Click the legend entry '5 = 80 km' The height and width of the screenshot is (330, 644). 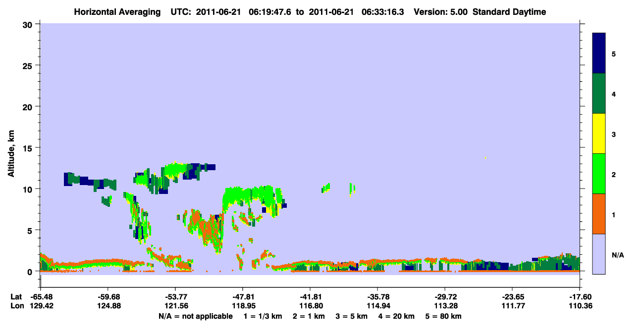coord(444,316)
